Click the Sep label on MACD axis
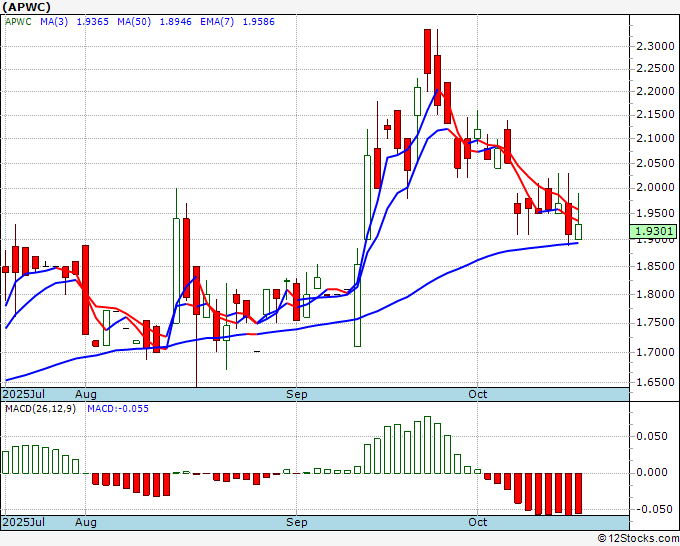680x546 pixels. (x=297, y=522)
